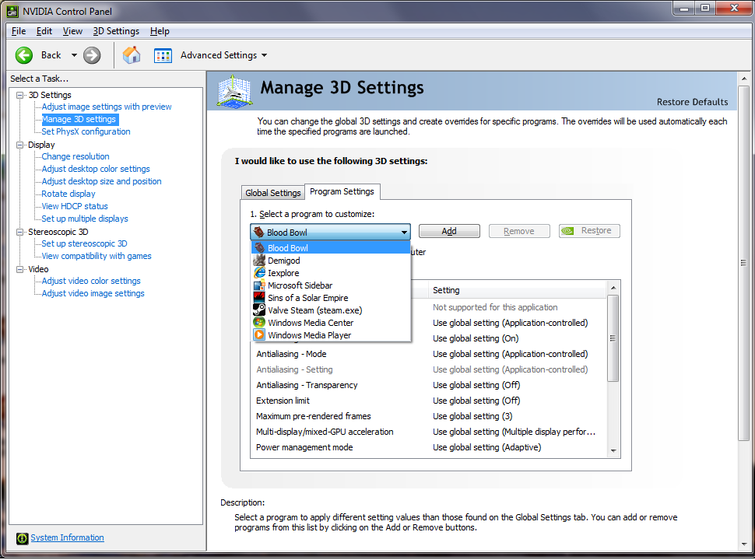This screenshot has height=560, width=755.
Task: Choose Sins of a Solar Empire
Action: click(307, 298)
